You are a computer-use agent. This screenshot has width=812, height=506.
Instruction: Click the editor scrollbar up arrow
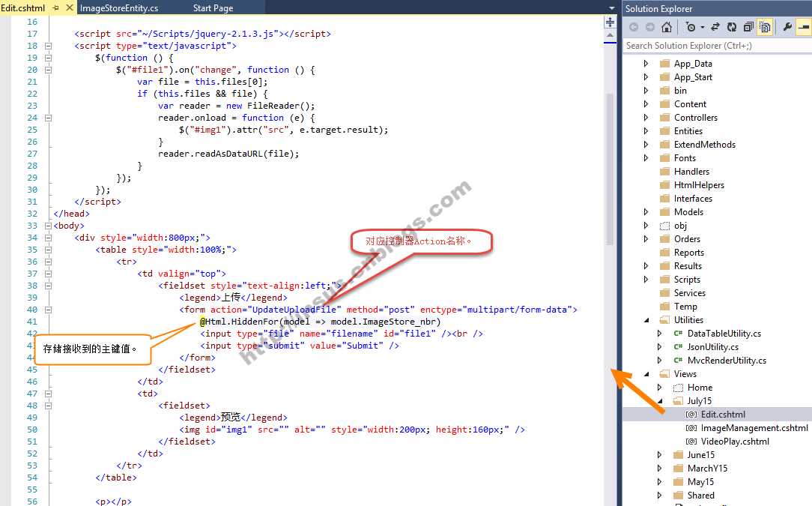[610, 35]
